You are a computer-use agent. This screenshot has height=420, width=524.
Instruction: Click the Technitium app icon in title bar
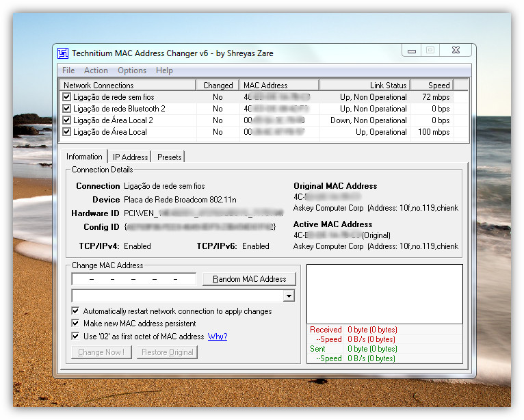tap(63, 53)
